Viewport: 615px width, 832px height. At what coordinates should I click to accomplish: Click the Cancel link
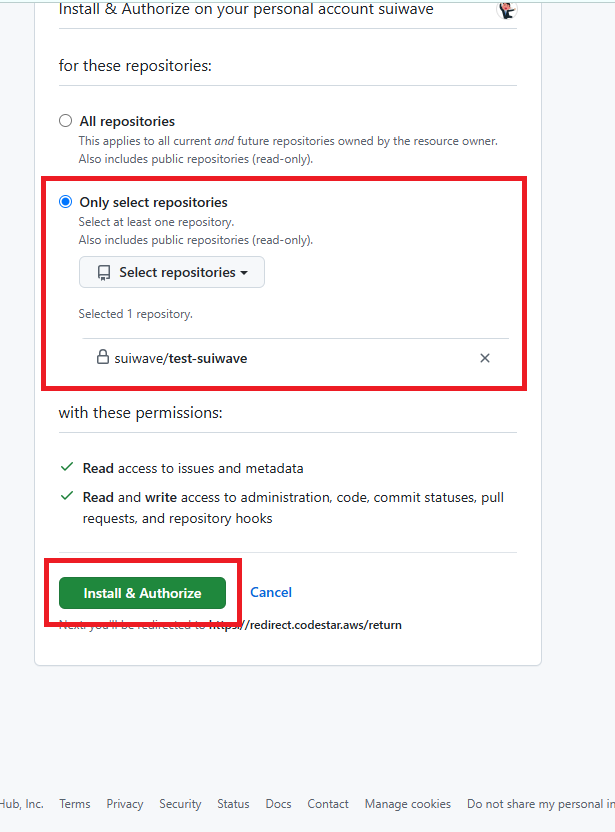coord(270,592)
